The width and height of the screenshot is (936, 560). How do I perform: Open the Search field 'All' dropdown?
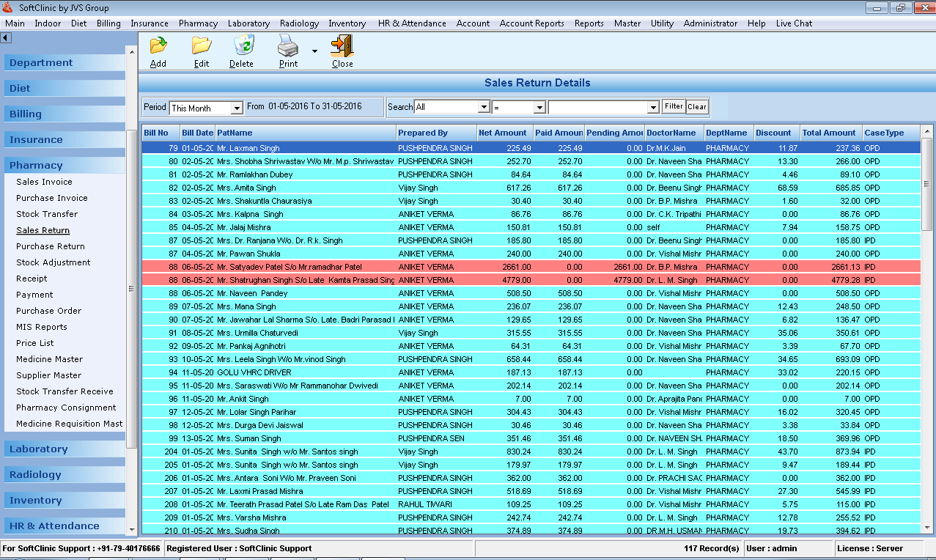[483, 107]
